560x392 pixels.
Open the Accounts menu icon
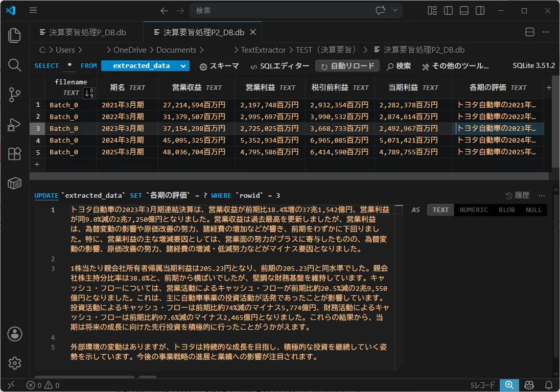(15, 334)
